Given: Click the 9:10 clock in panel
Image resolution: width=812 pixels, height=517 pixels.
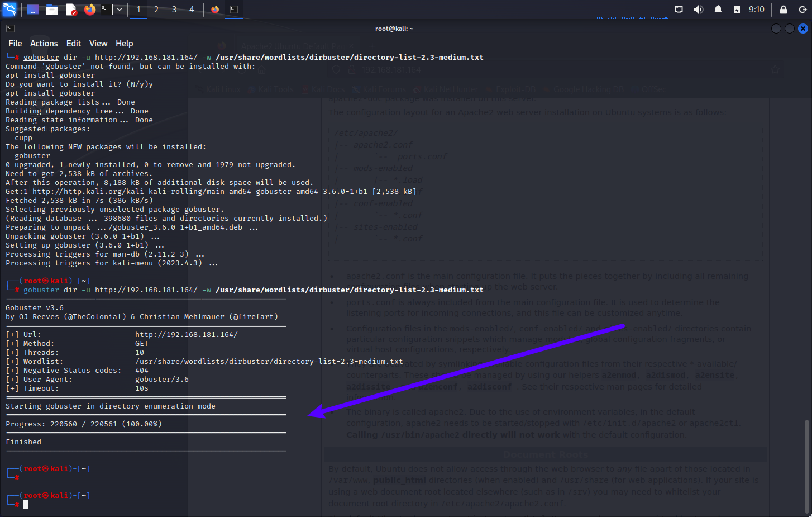Looking at the screenshot, I should (x=757, y=10).
